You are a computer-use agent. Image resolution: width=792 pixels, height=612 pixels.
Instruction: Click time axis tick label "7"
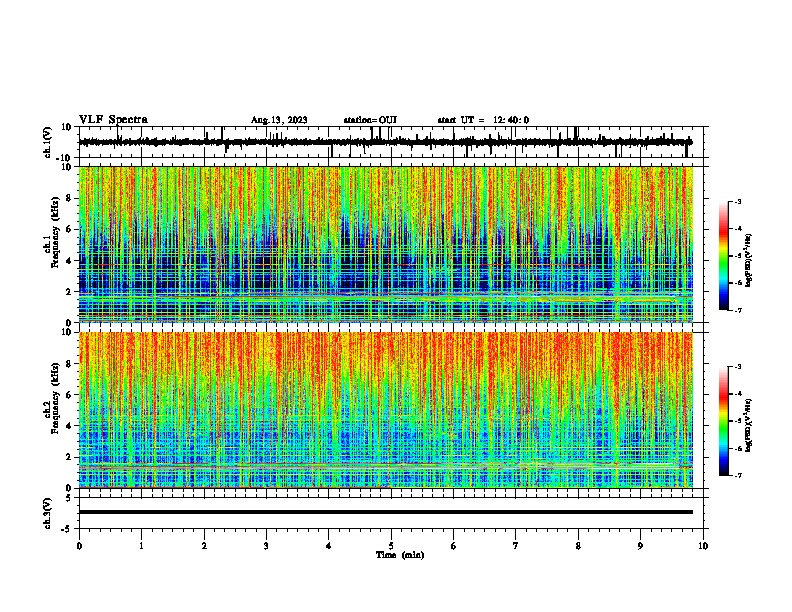point(516,546)
